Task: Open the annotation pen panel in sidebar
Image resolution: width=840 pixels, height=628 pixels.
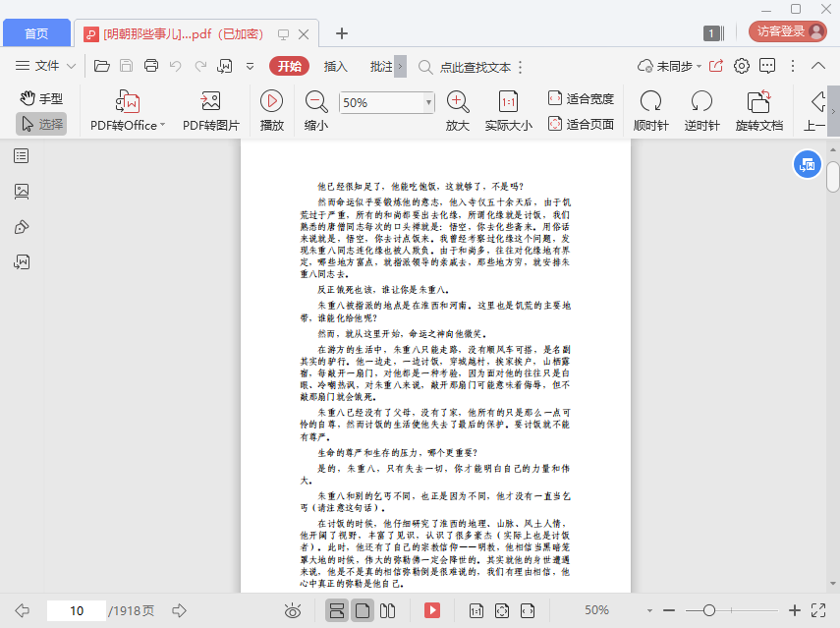Action: (22, 227)
